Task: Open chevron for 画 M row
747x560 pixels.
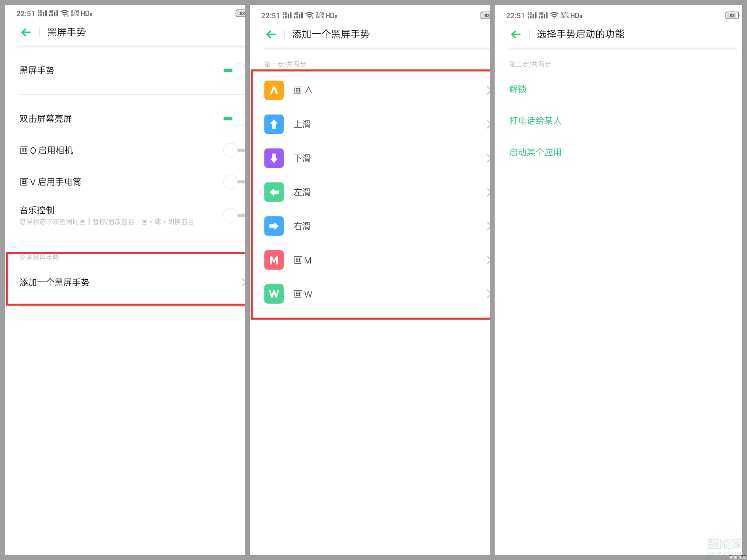Action: click(488, 260)
